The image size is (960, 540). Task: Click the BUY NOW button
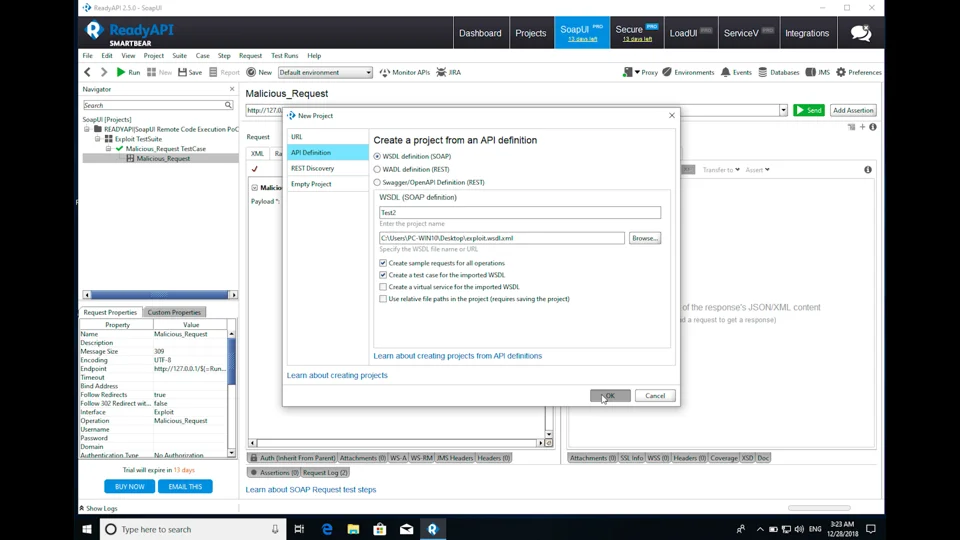[129, 486]
